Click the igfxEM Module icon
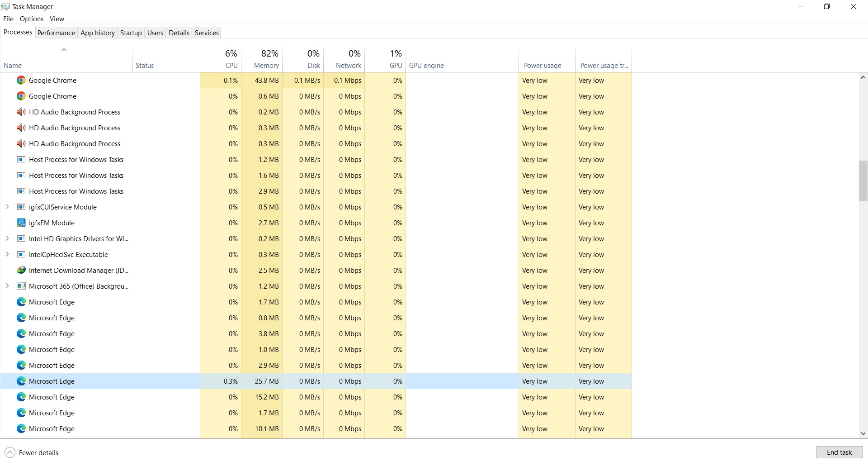This screenshot has width=868, height=466. click(21, 223)
